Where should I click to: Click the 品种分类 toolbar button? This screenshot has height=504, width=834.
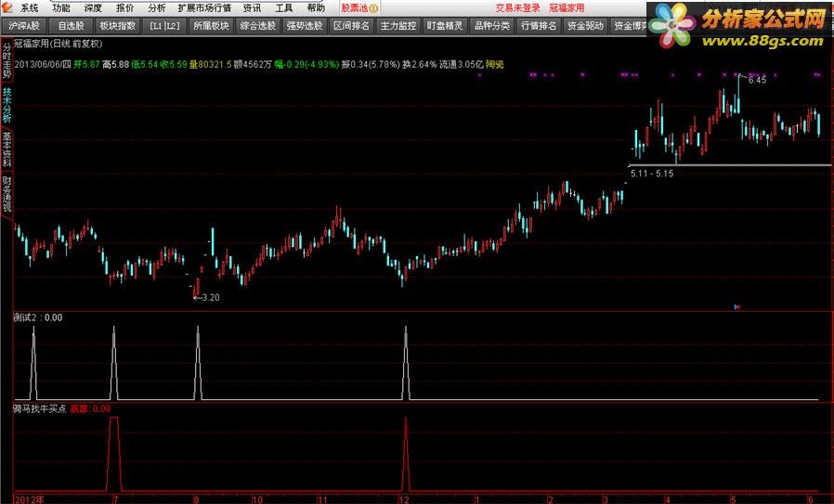pos(492,25)
